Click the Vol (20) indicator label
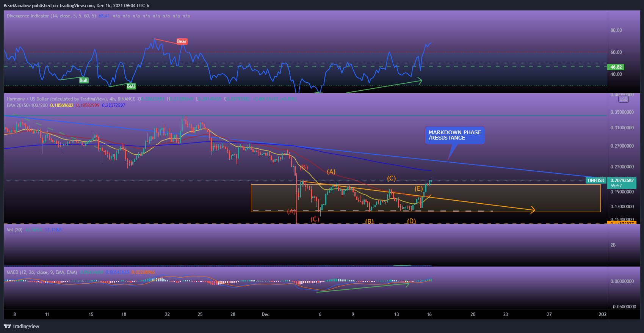The width and height of the screenshot is (644, 333). [14, 230]
